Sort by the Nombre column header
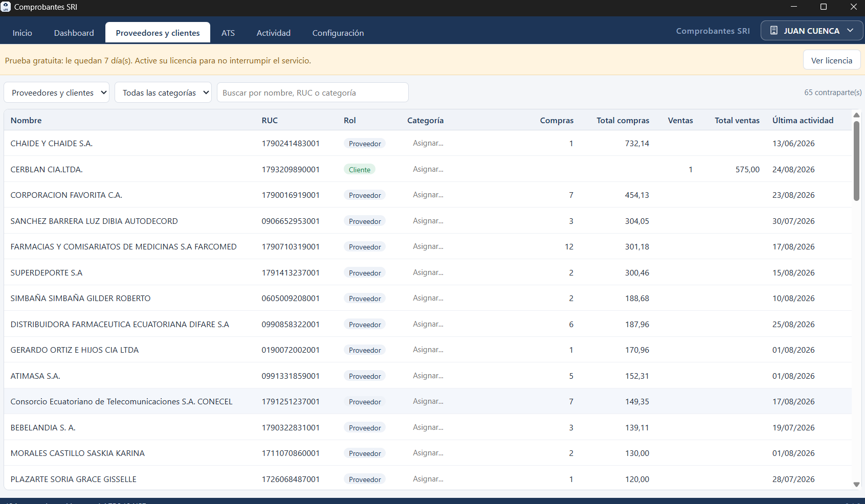 click(26, 120)
